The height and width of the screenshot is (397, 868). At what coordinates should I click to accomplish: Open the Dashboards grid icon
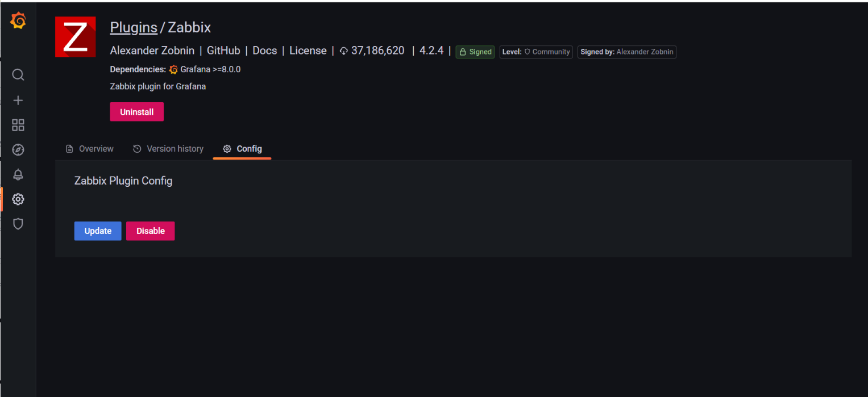pyautogui.click(x=18, y=125)
